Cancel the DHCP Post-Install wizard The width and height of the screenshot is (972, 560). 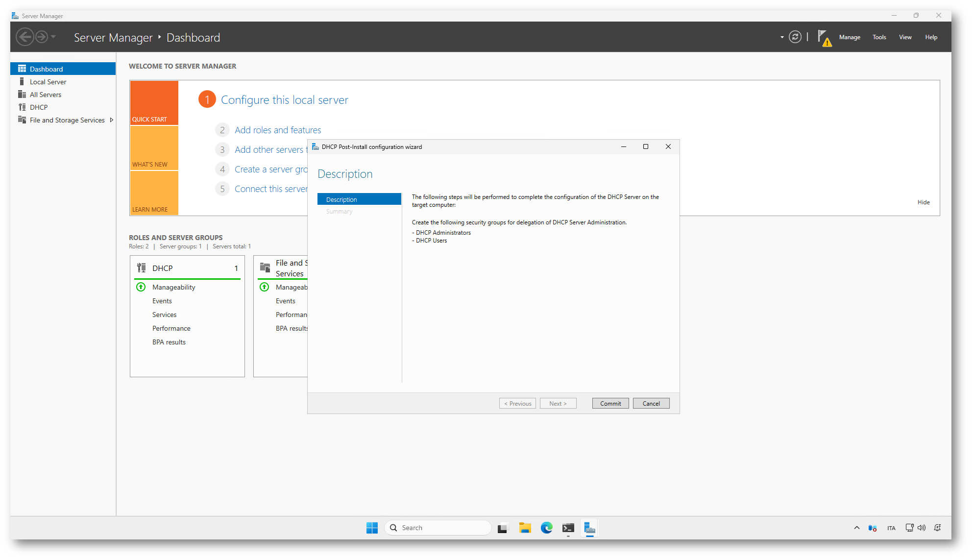click(x=651, y=403)
